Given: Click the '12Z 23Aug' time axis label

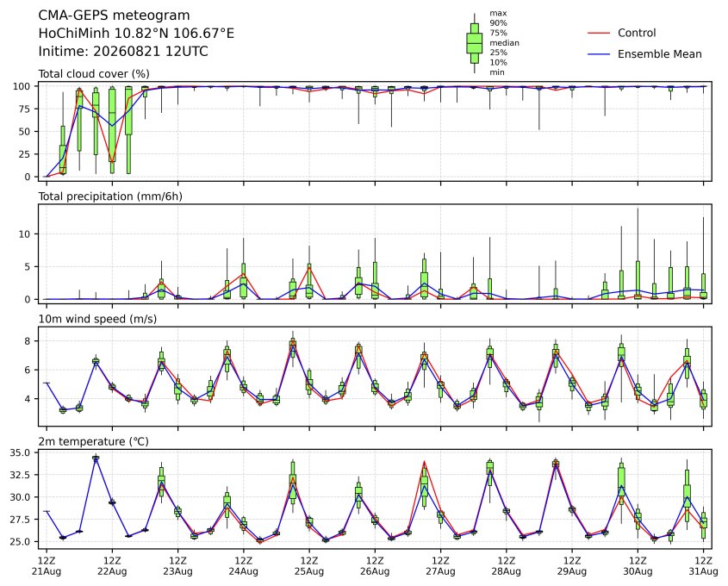Looking at the screenshot, I should click(177, 565).
